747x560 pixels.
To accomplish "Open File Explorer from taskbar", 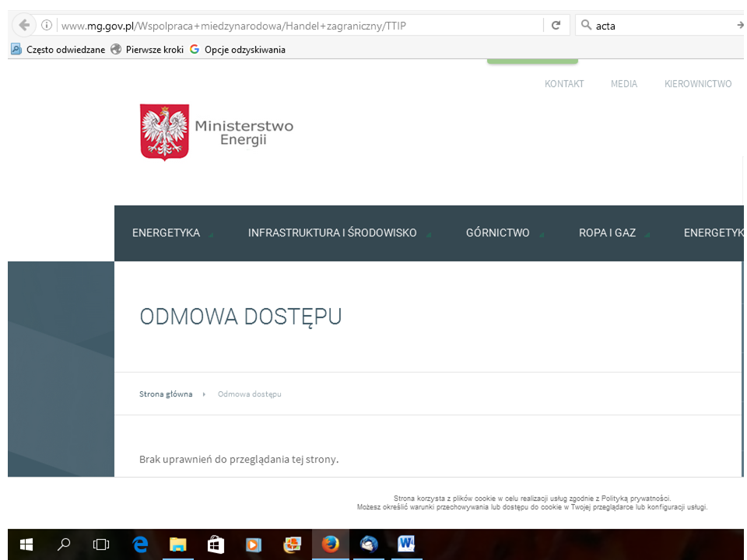I will click(177, 544).
